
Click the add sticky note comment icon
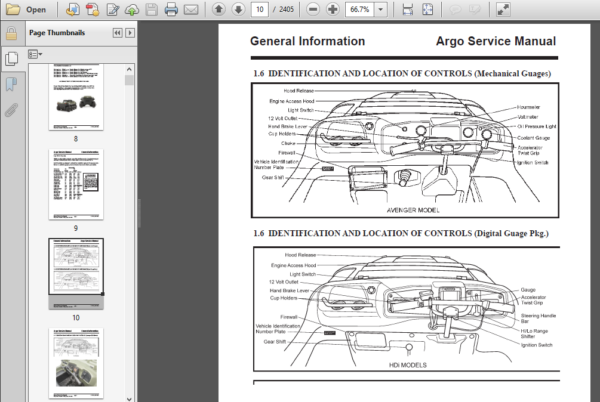tap(455, 10)
